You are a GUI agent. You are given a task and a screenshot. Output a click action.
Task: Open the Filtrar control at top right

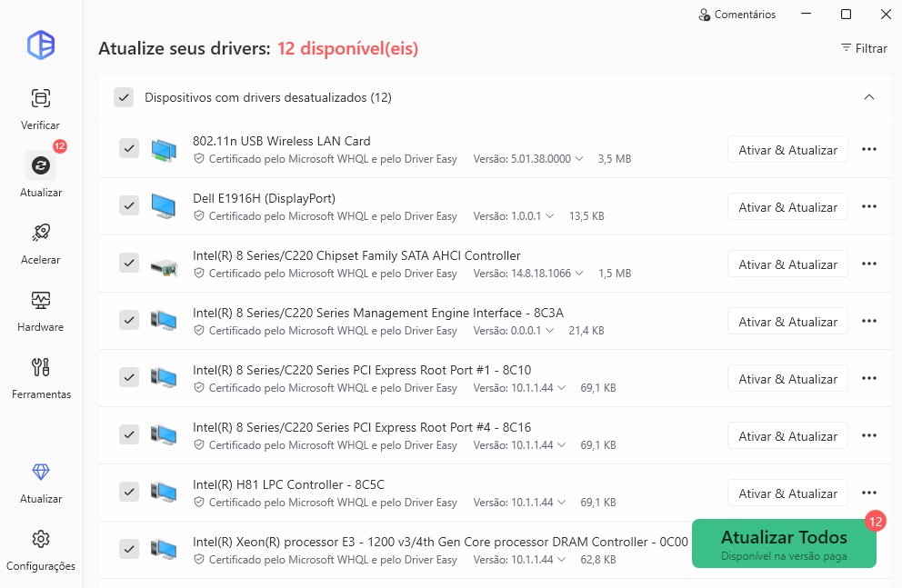(x=862, y=48)
